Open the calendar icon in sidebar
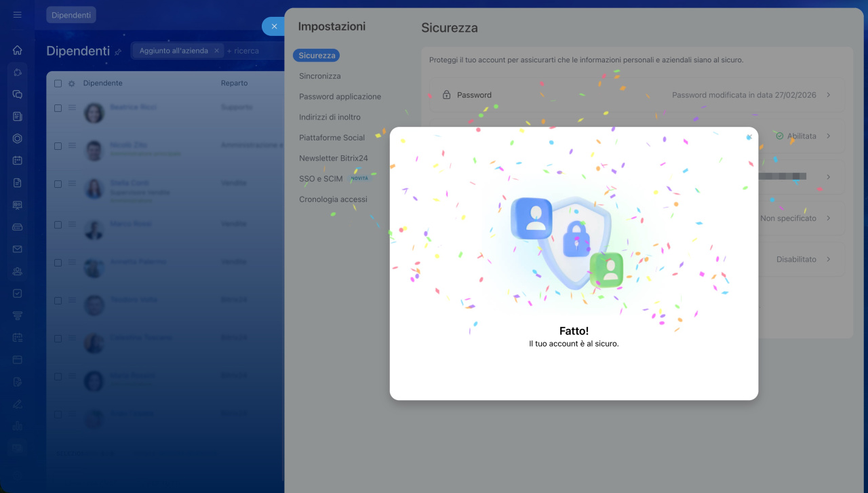 [18, 161]
